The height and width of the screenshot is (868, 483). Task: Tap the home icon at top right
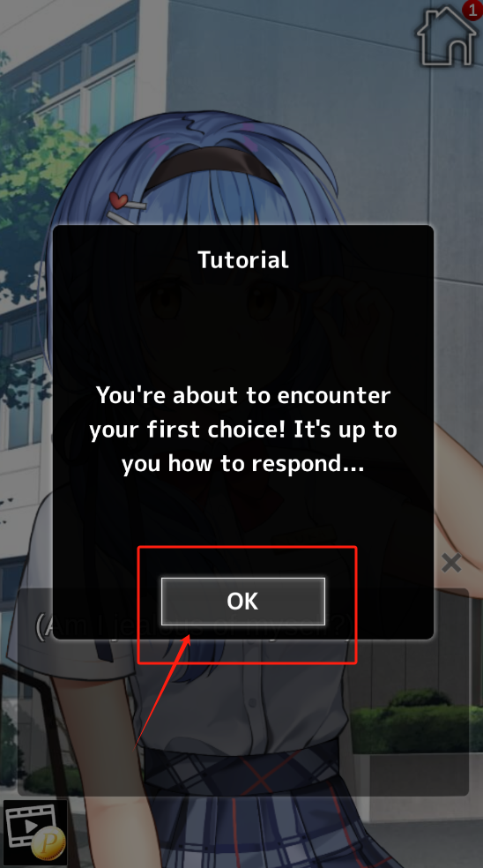pyautogui.click(x=446, y=36)
